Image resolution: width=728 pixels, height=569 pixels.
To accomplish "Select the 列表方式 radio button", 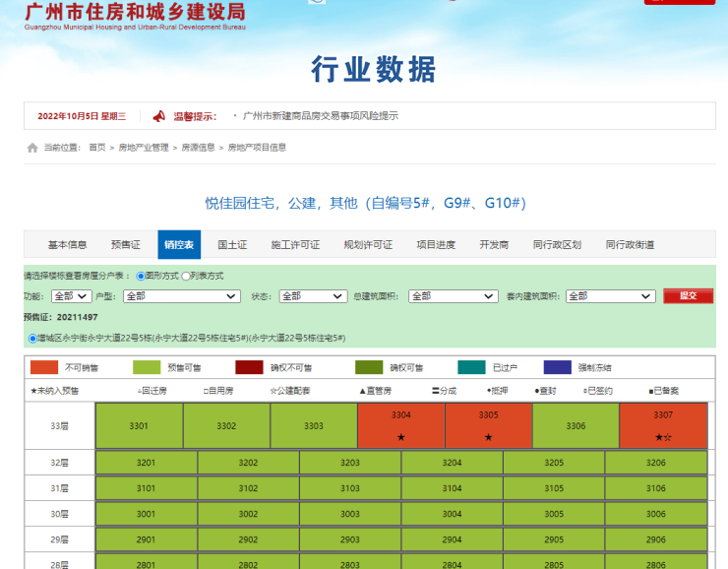I will (x=186, y=277).
